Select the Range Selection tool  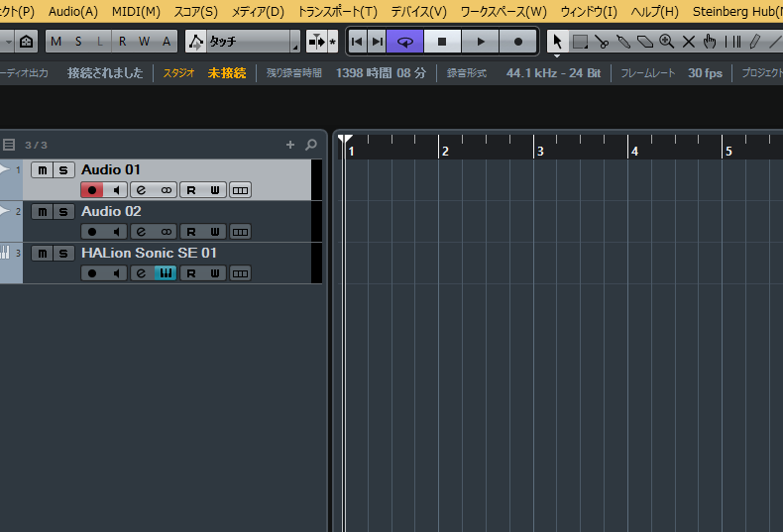[580, 42]
